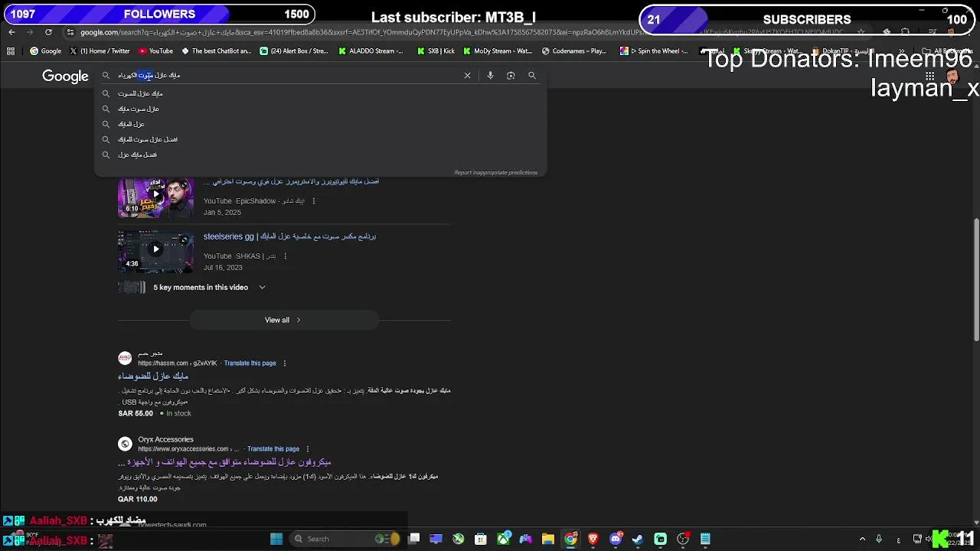
Task: Open the hassm.com result title link
Action: pos(153,377)
